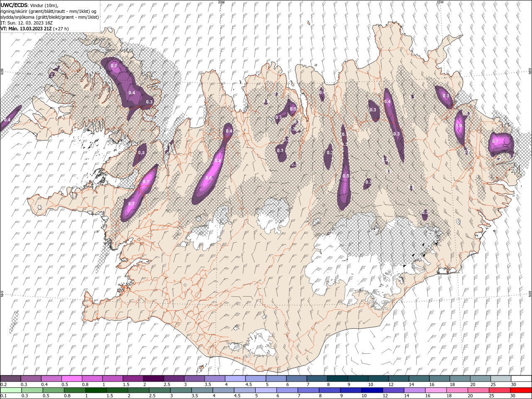
Task: Click the pale gray 25 swatch in upper legend
Action: pyautogui.click(x=500, y=378)
